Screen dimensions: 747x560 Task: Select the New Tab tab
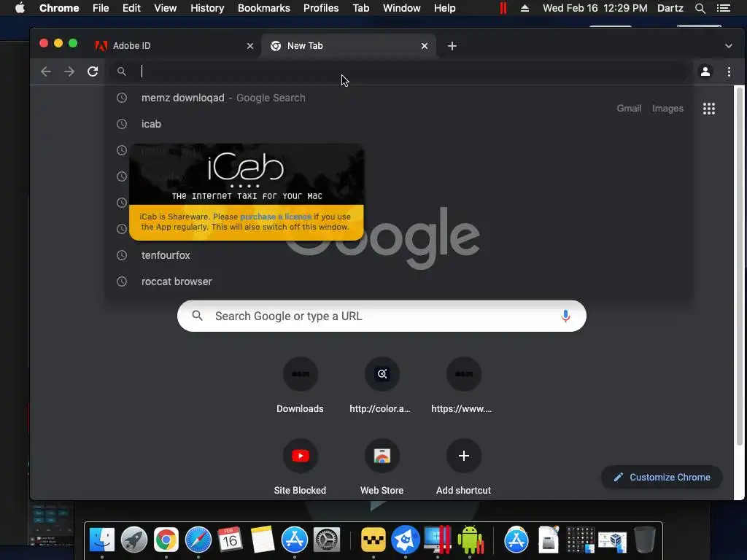coord(348,46)
